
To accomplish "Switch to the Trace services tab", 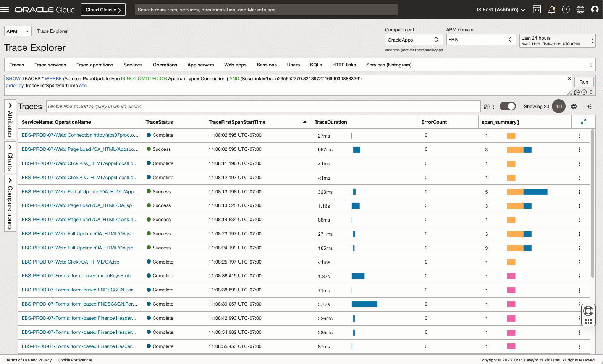I will 50,65.
